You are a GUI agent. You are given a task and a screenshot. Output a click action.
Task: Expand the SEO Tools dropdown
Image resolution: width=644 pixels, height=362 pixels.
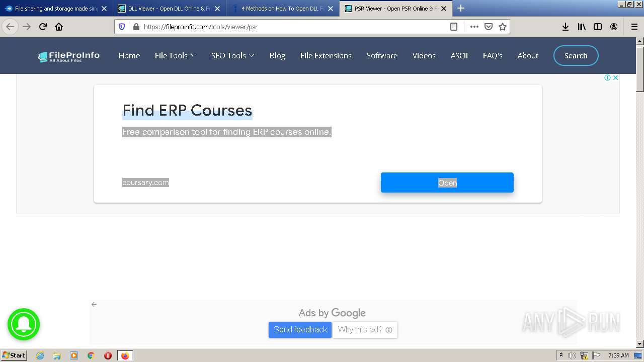(x=232, y=55)
